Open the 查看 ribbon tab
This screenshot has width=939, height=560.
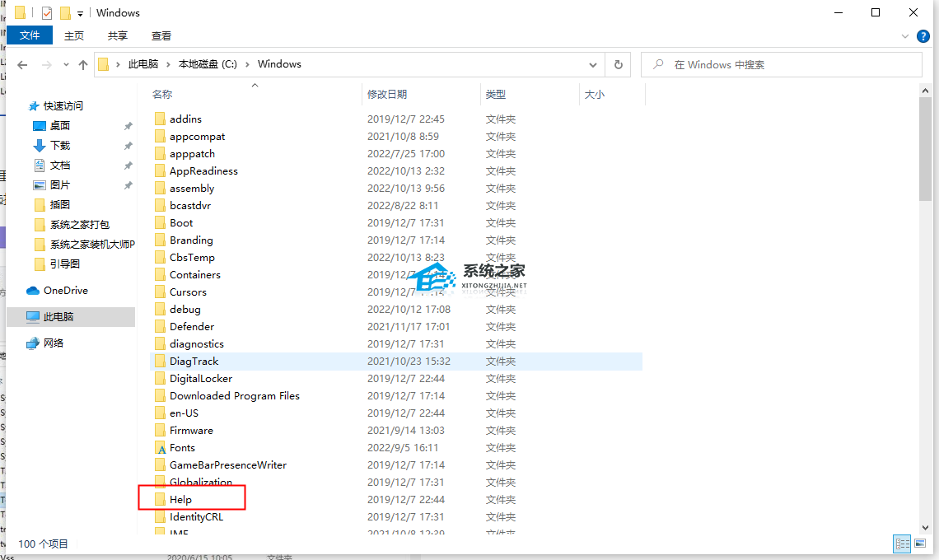(x=161, y=36)
